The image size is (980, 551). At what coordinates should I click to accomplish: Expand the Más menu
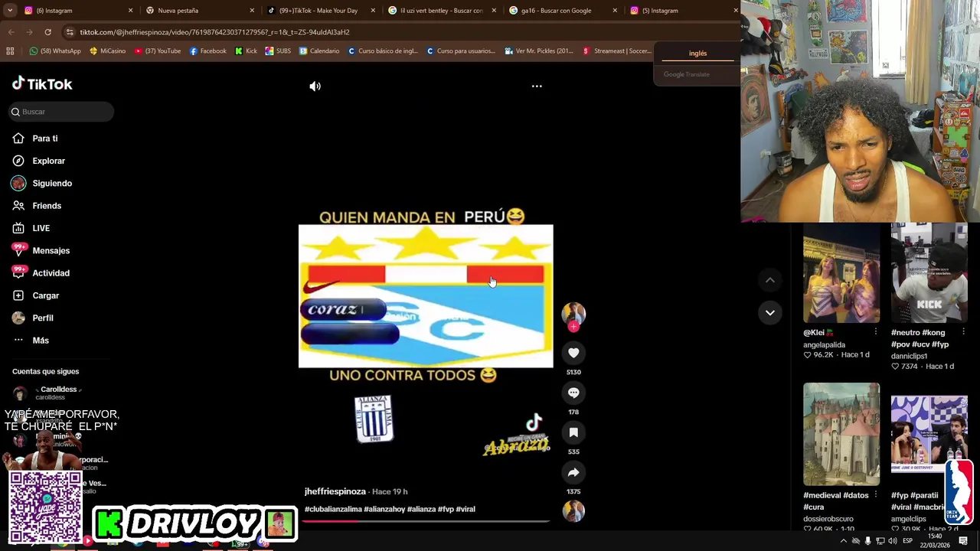[40, 341]
